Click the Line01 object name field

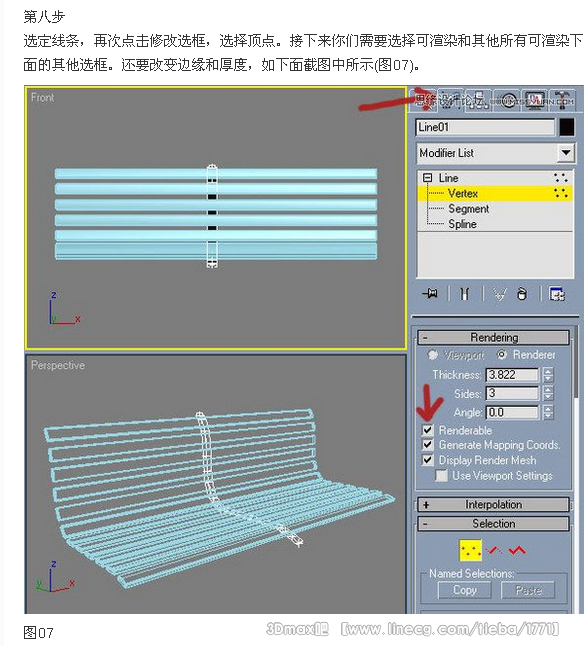pos(485,127)
